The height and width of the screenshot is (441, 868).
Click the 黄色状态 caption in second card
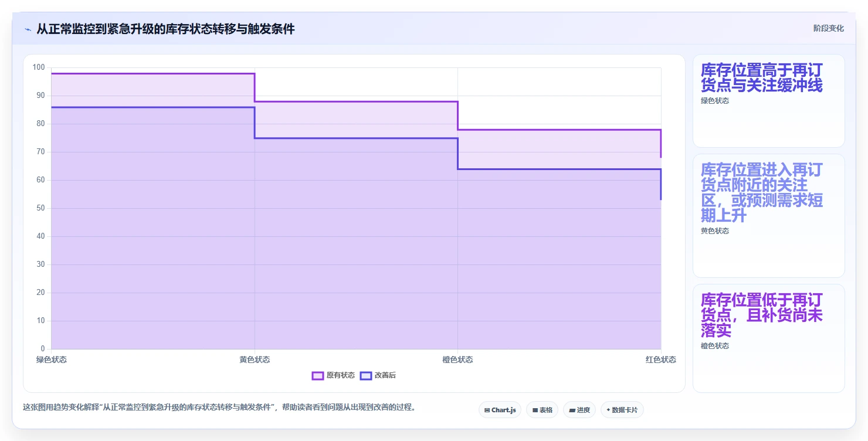(x=715, y=231)
